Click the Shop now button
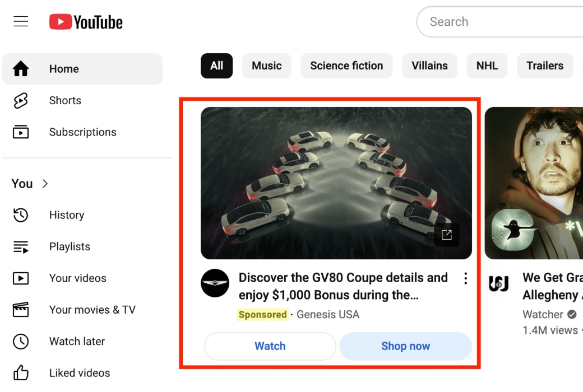 [405, 346]
